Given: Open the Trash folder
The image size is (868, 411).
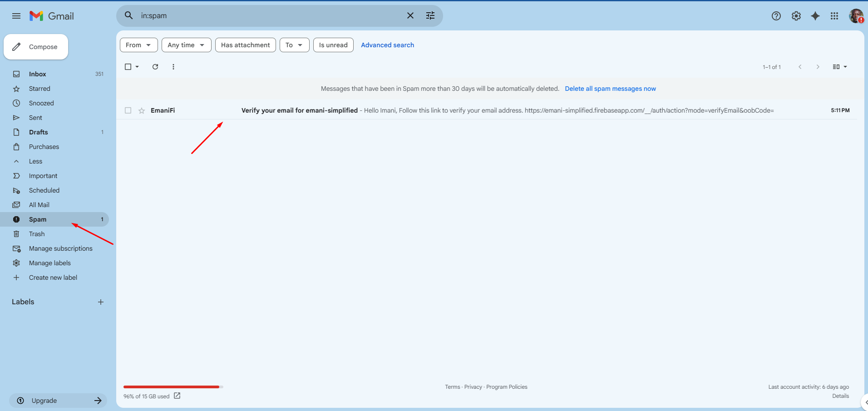Looking at the screenshot, I should [x=37, y=234].
